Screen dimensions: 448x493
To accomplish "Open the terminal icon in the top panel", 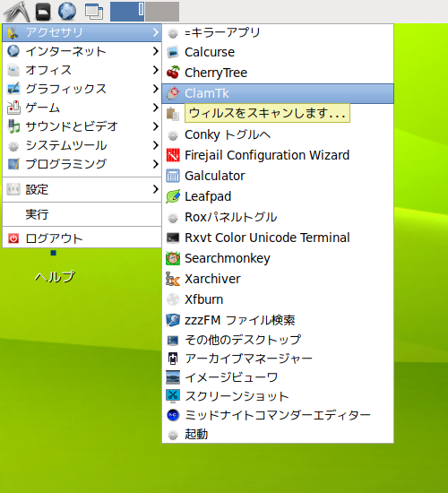I will (x=43, y=12).
